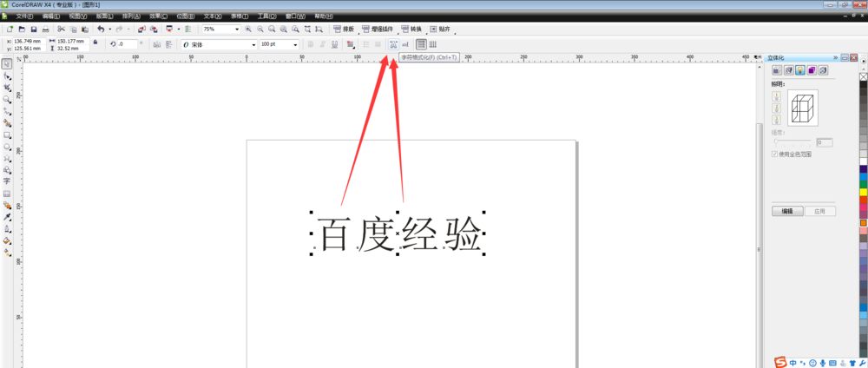This screenshot has height=368, width=868.
Task: Open the zoom level 75% dropdown
Action: [x=238, y=29]
